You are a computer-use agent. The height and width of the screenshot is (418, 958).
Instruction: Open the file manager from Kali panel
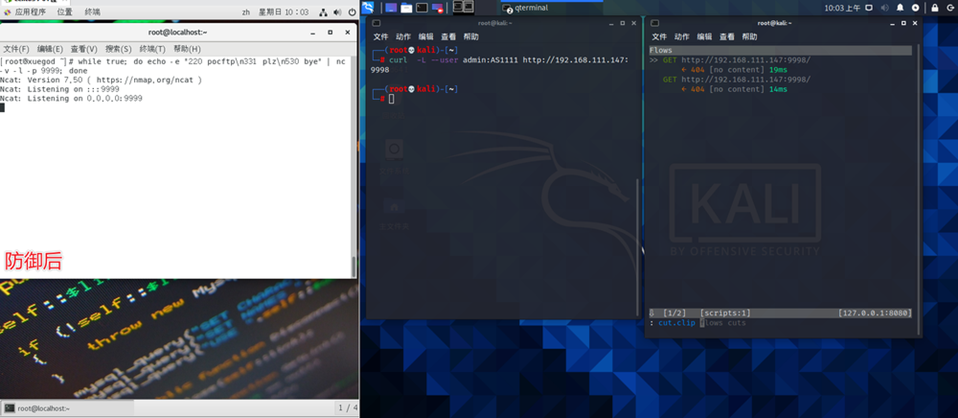click(x=406, y=8)
